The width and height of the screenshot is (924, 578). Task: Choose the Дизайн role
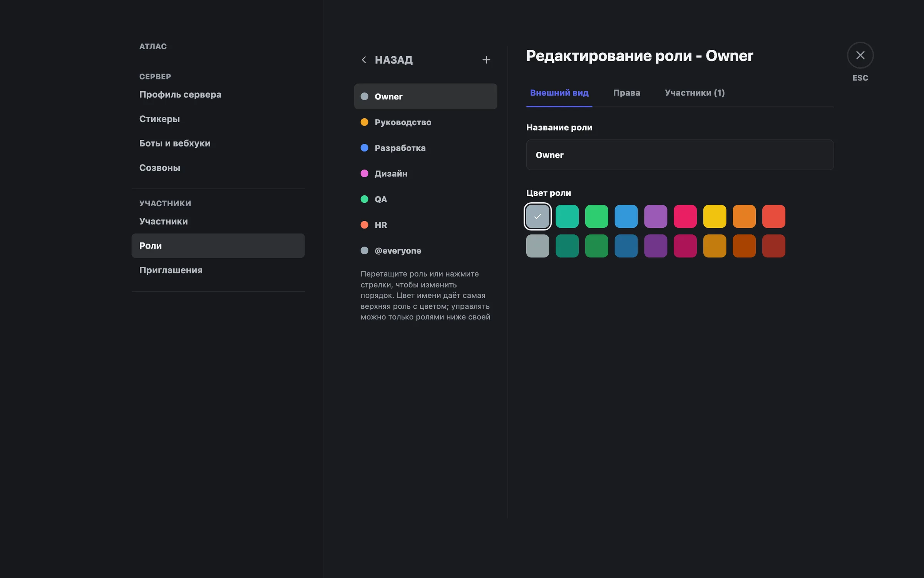tap(425, 173)
